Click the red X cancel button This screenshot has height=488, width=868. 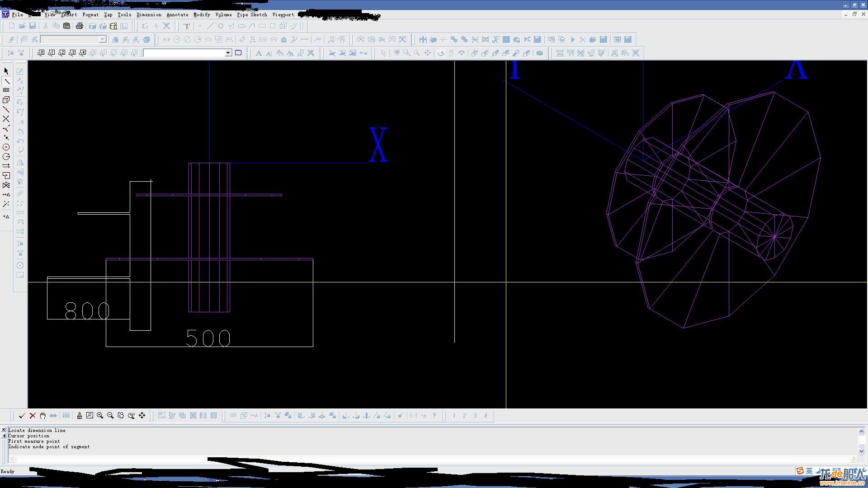pyautogui.click(x=33, y=416)
